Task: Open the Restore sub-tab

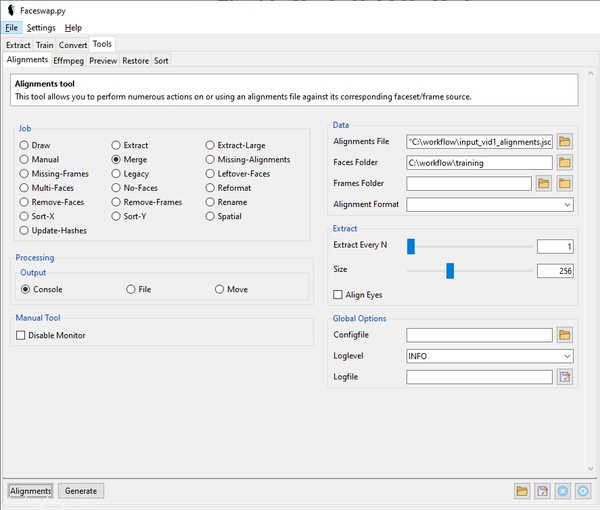Action: 135,60
